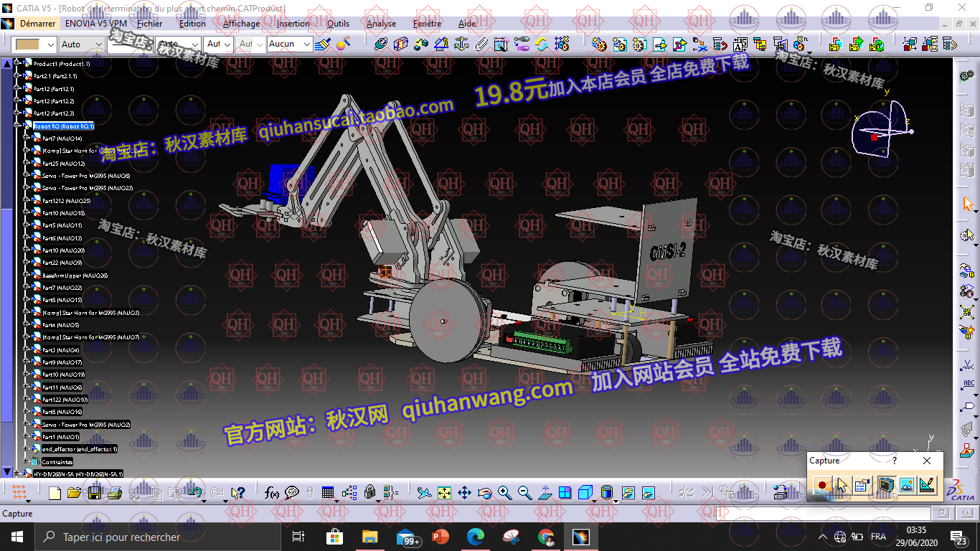Open the fill color dropdown
Image resolution: width=980 pixels, height=551 pixels.
34,44
